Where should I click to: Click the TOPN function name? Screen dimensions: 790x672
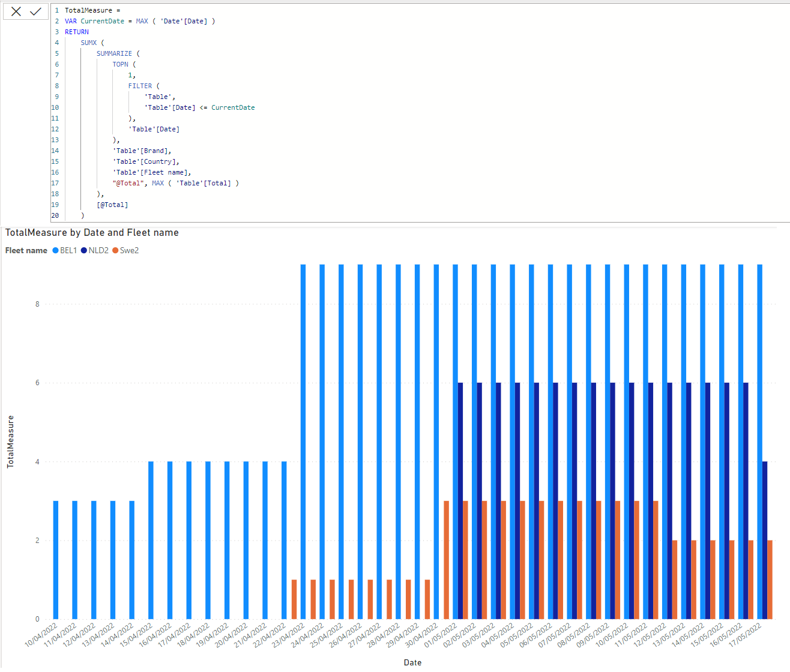121,64
